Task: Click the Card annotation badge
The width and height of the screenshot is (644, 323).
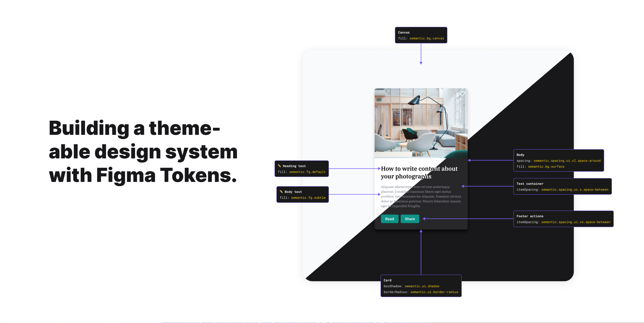Action: coord(388,280)
